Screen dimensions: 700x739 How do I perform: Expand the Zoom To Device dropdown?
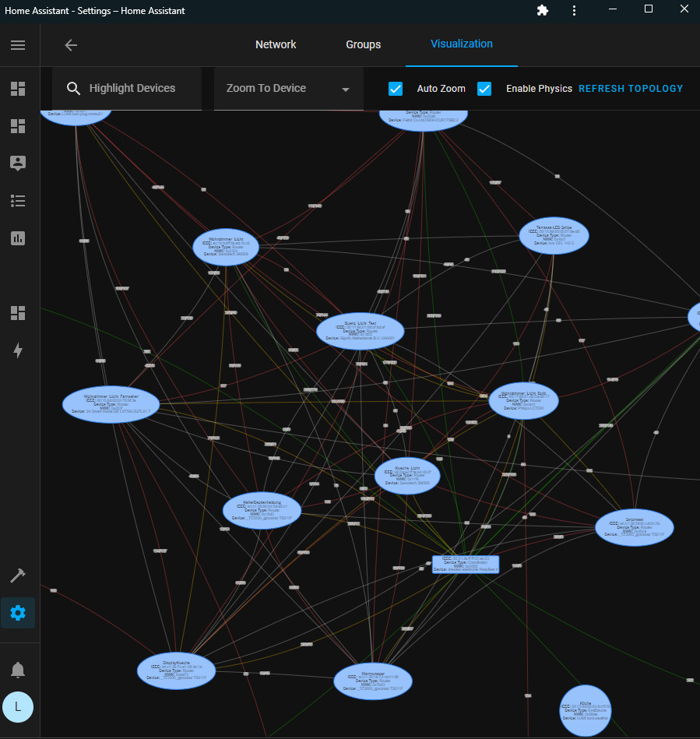click(x=288, y=89)
